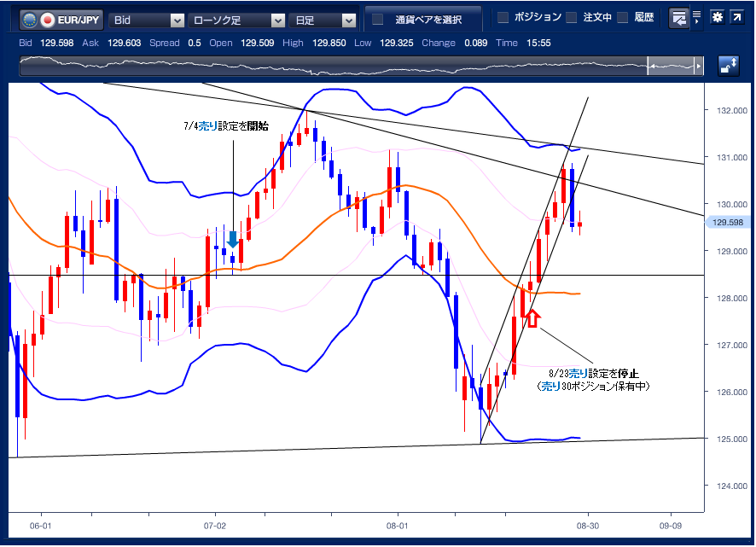This screenshot has height=547, width=756.
Task: Click the 08-30 date axis label
Action: click(588, 526)
